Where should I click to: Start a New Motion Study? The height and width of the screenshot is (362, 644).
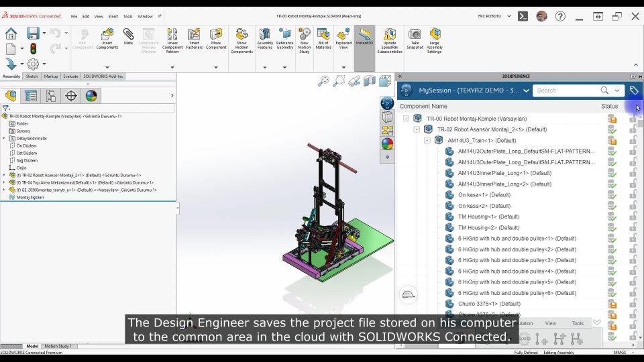[305, 41]
